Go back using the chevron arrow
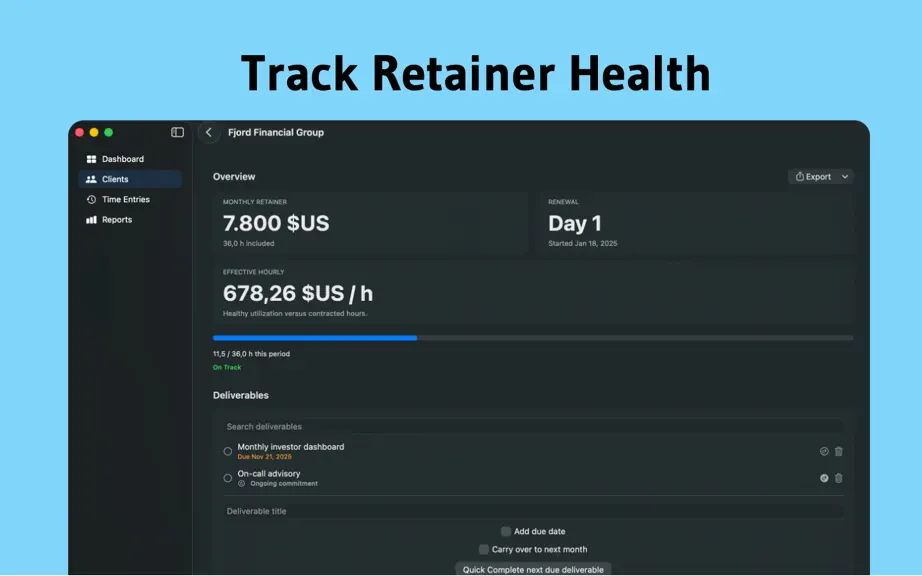 (x=209, y=132)
